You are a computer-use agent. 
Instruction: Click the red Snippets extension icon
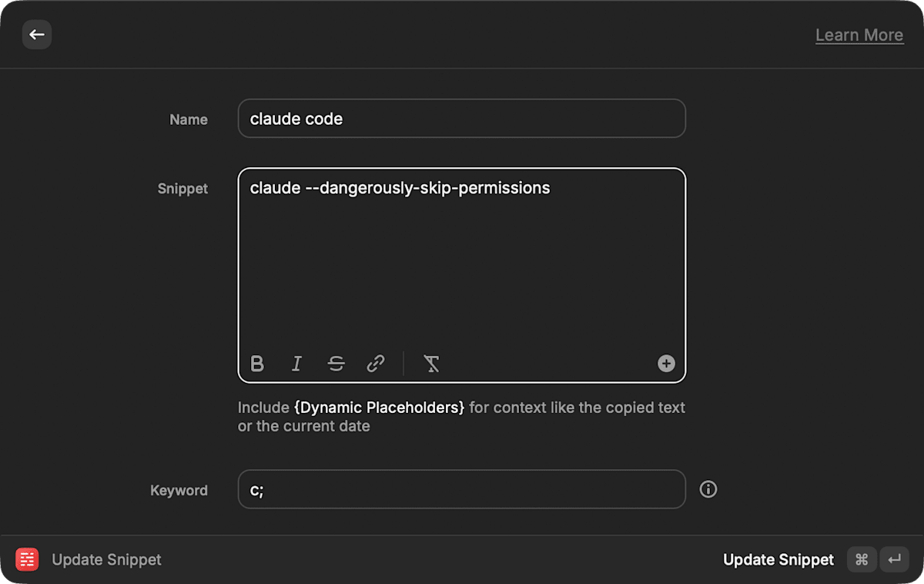pyautogui.click(x=27, y=560)
